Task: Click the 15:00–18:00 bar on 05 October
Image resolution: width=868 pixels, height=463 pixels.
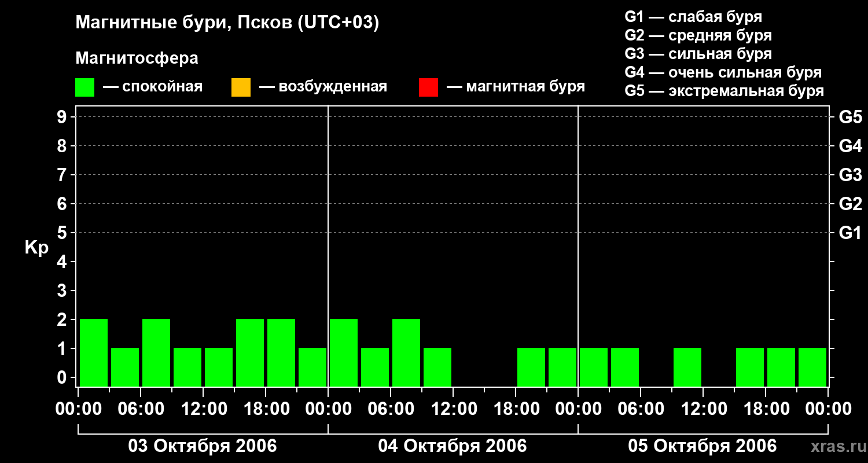Action: [x=750, y=367]
